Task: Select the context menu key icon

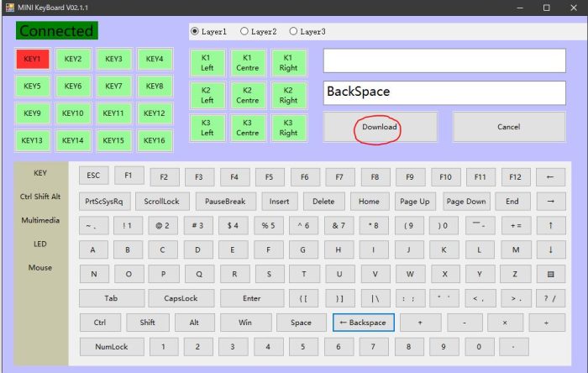Action: click(x=550, y=274)
